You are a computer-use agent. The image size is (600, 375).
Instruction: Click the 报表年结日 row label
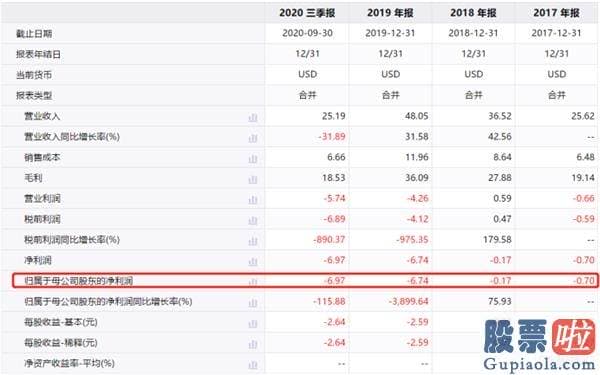[x=38, y=54]
